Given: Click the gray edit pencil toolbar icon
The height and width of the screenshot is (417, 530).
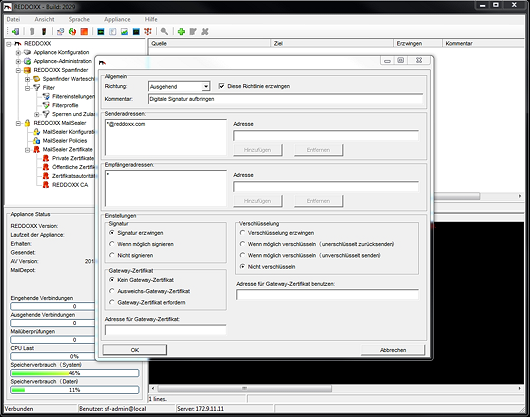Looking at the screenshot, I should [x=193, y=31].
